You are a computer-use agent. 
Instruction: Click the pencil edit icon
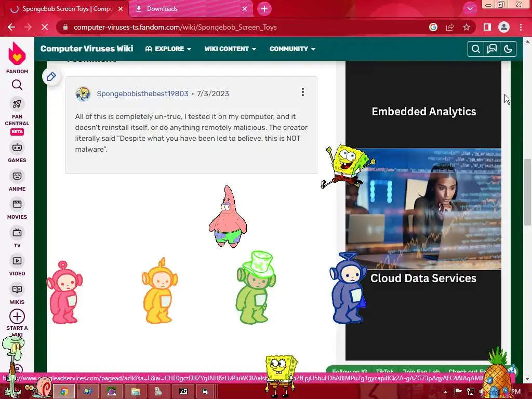click(x=51, y=77)
